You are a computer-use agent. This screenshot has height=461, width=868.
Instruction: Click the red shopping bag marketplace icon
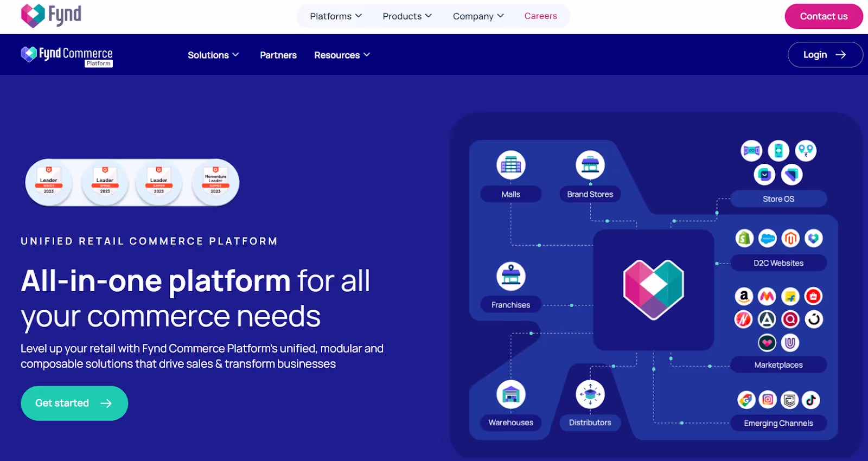coord(813,296)
